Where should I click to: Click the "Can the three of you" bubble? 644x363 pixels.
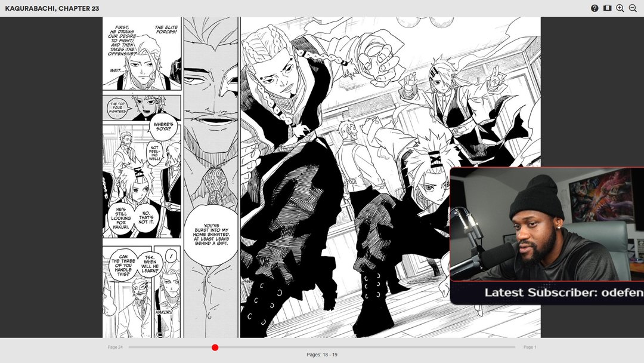pyautogui.click(x=123, y=264)
